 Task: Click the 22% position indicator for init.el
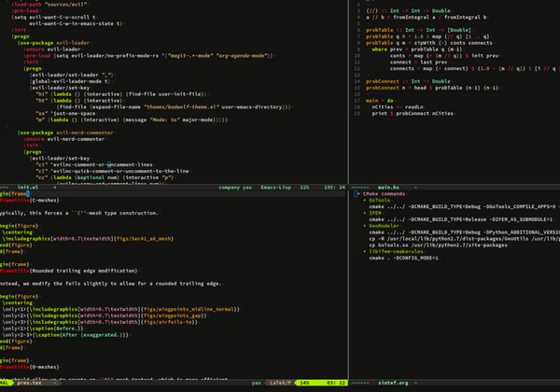304,187
